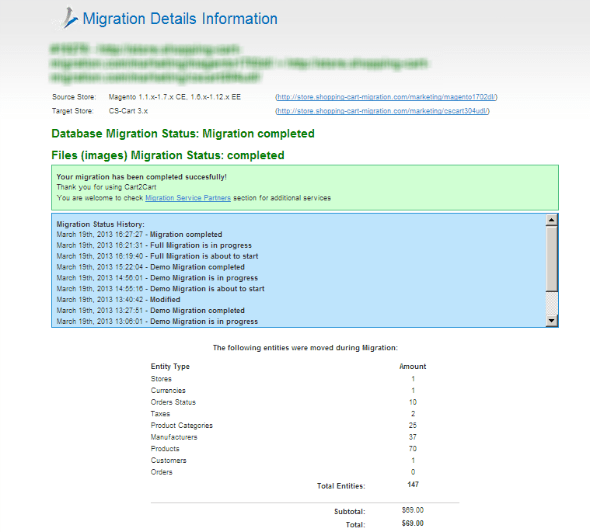This screenshot has width=590, height=532.
Task: Click 'Your migration has been completed succesfully!' message
Action: pos(141,177)
